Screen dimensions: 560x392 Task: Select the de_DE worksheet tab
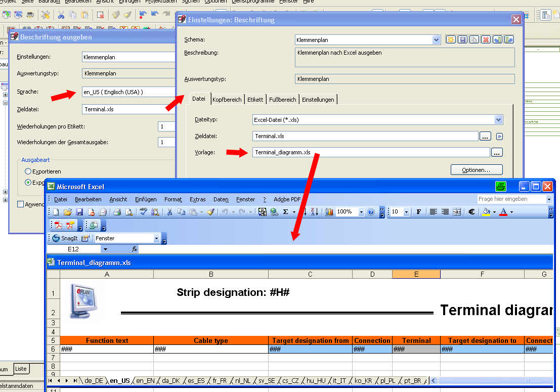94,380
